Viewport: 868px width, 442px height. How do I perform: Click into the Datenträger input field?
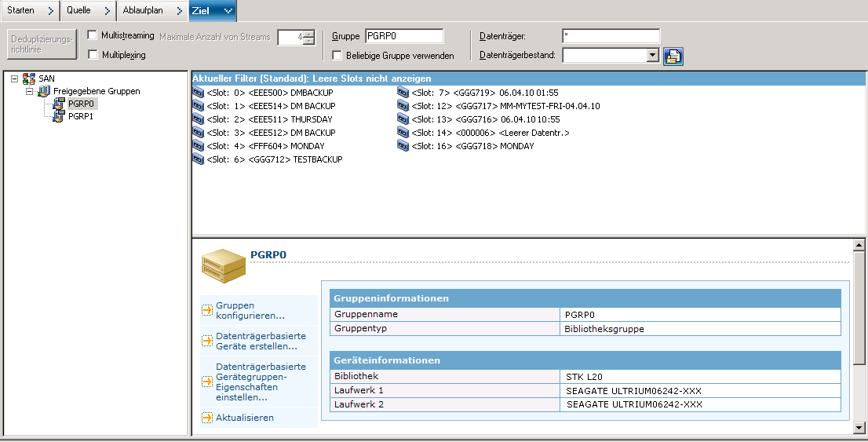click(x=611, y=36)
